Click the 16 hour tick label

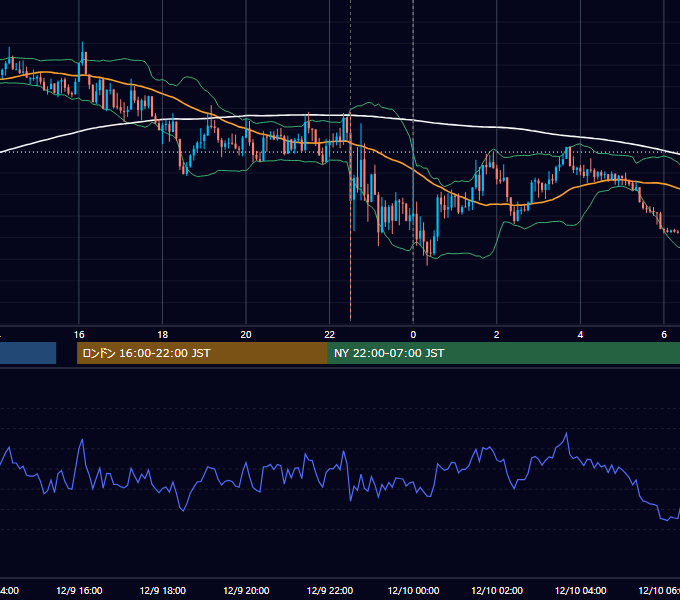tap(79, 335)
